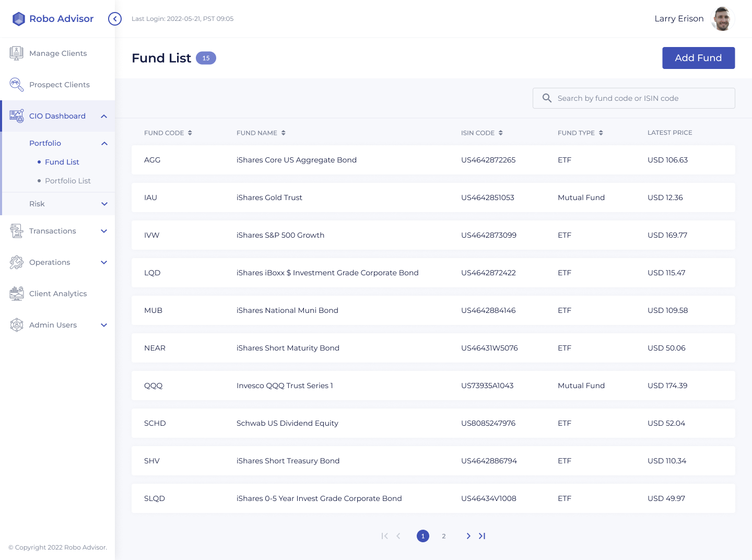Screen dimensions: 752x560
Task: Click the Robo Advisor hexagon logo icon
Action: click(19, 19)
